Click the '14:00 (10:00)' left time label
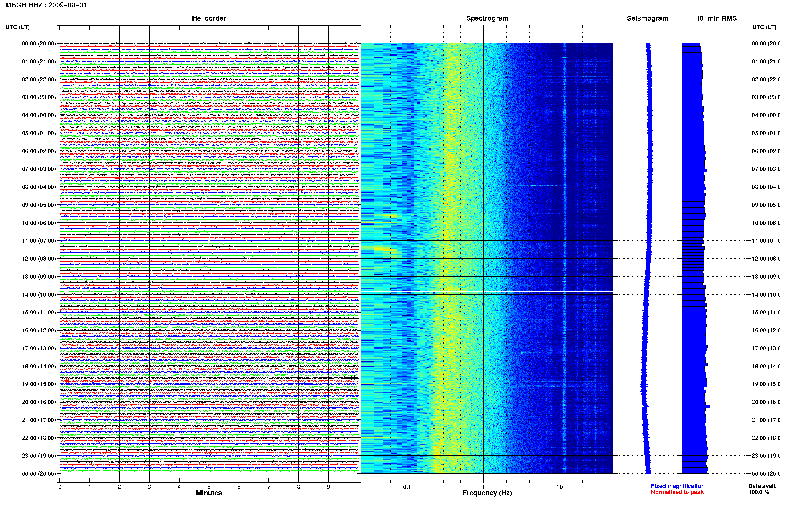812x508 pixels. 39,295
